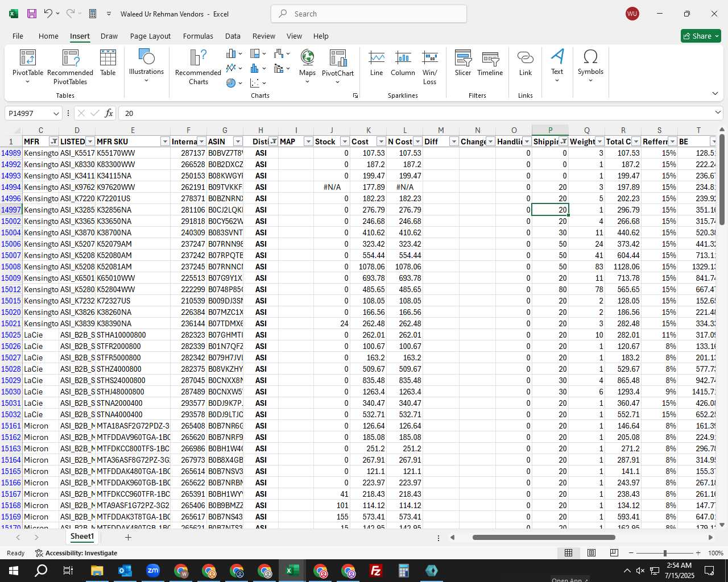The width and height of the screenshot is (728, 582).
Task: Insert a PivotChart
Action: pos(338,67)
